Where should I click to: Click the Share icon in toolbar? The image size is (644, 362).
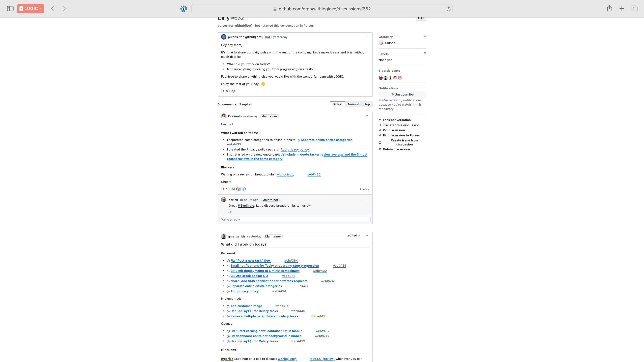pos(609,9)
